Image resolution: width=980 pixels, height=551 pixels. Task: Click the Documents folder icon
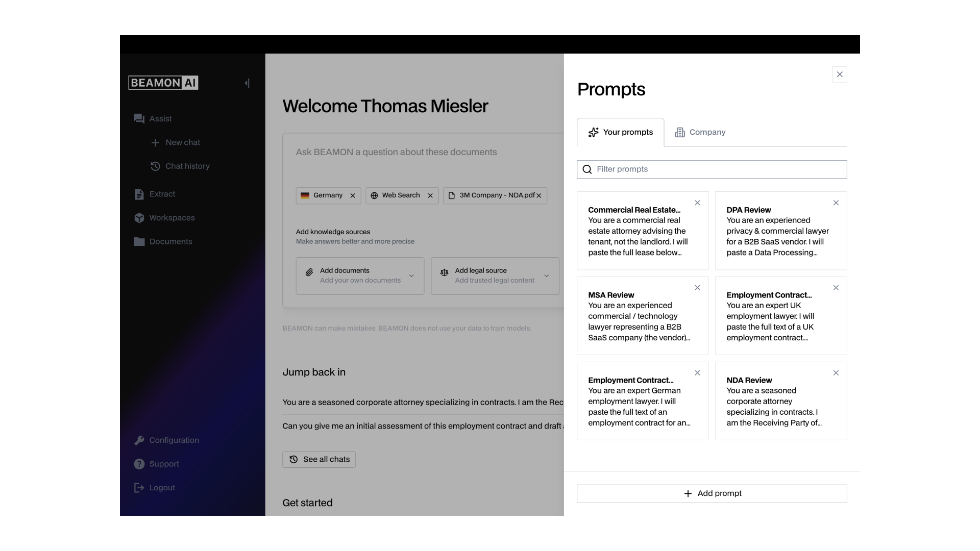click(x=139, y=242)
